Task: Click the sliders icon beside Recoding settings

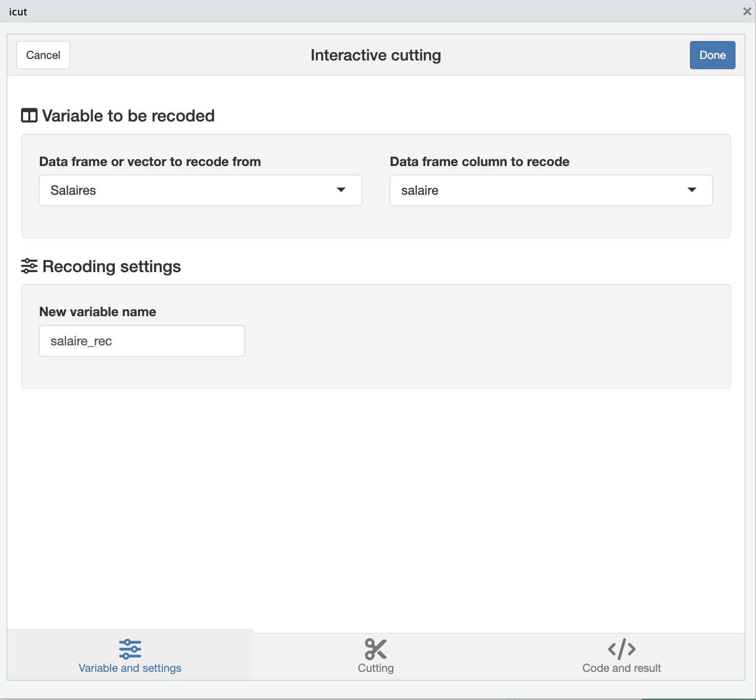Action: (x=29, y=266)
